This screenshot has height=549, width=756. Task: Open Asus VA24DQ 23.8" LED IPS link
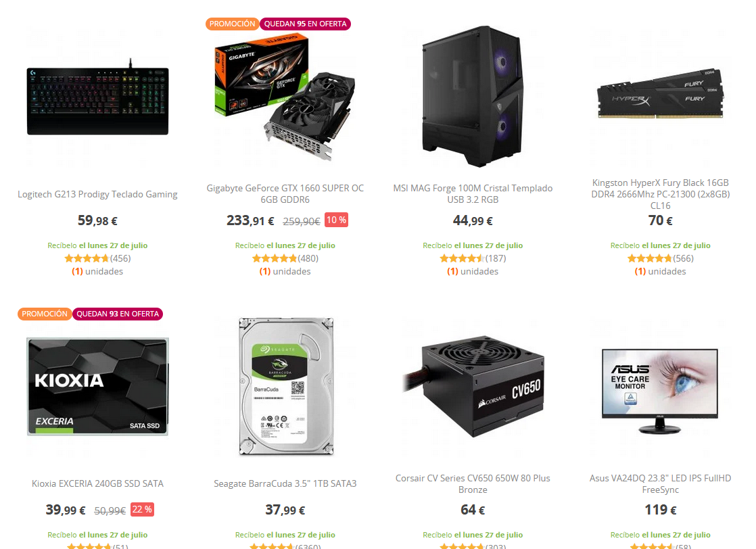(660, 483)
